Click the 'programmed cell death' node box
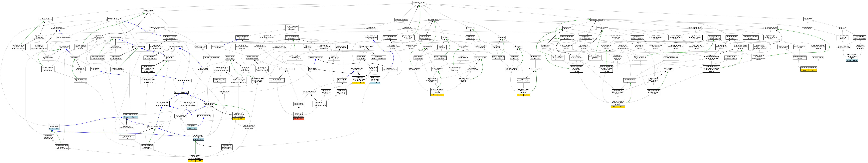This screenshot has width=868, height=163. click(x=463, y=47)
